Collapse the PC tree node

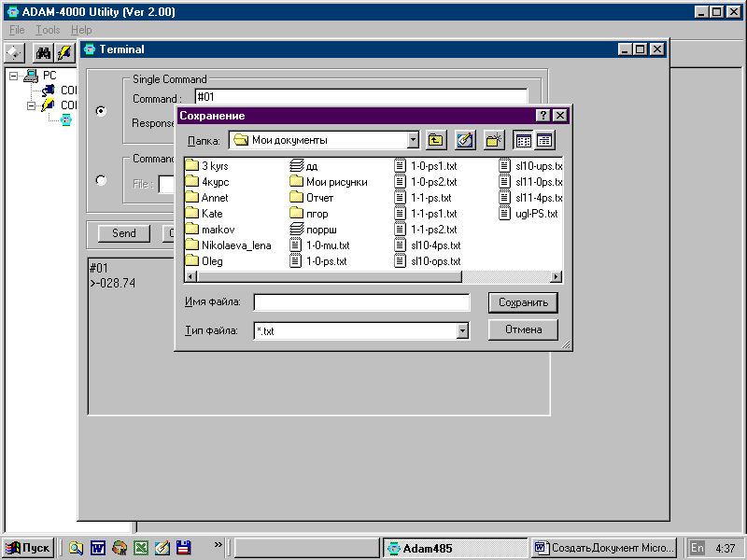click(13, 76)
